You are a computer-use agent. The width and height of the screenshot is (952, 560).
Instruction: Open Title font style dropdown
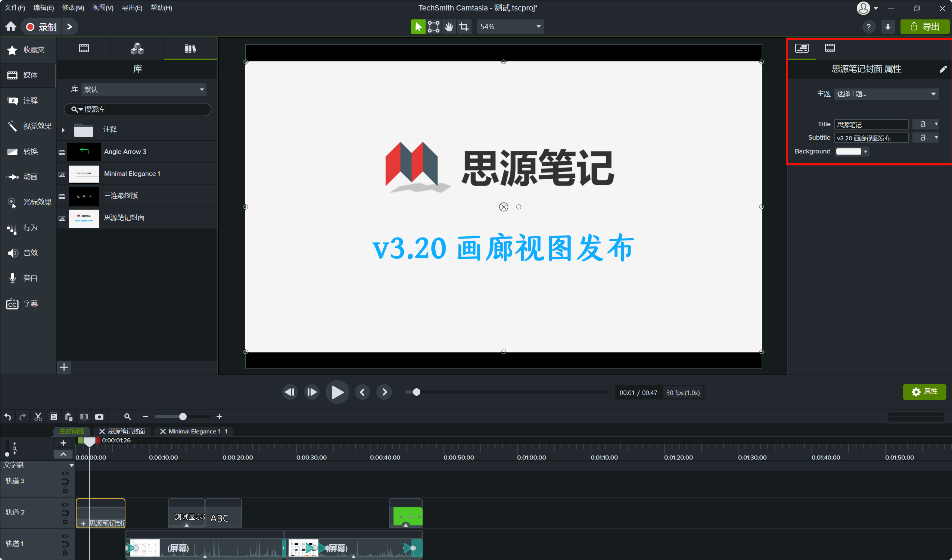[925, 124]
